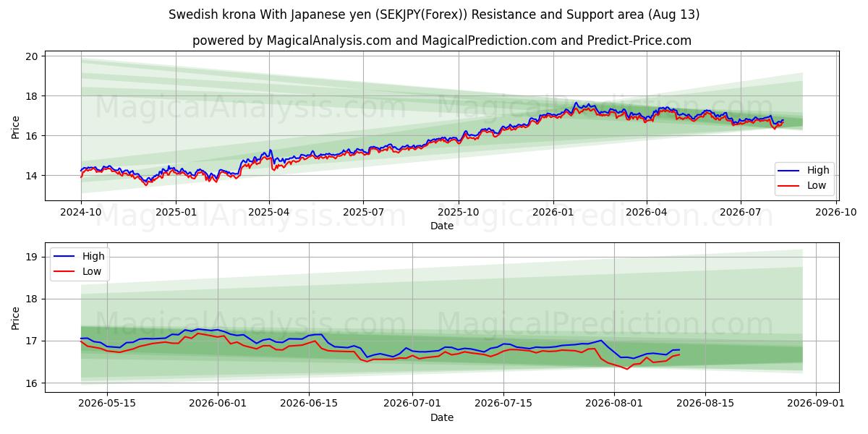Click the '2026-08-01' tick label on lower chart
This screenshot has width=868, height=434.
coord(614,404)
